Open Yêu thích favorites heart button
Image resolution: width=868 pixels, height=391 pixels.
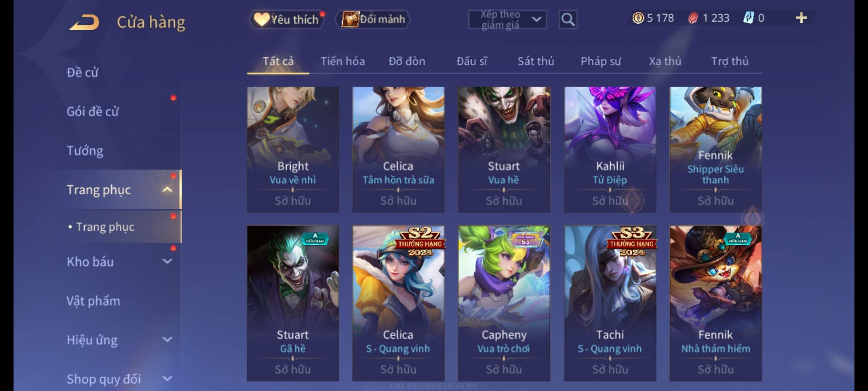(x=287, y=19)
